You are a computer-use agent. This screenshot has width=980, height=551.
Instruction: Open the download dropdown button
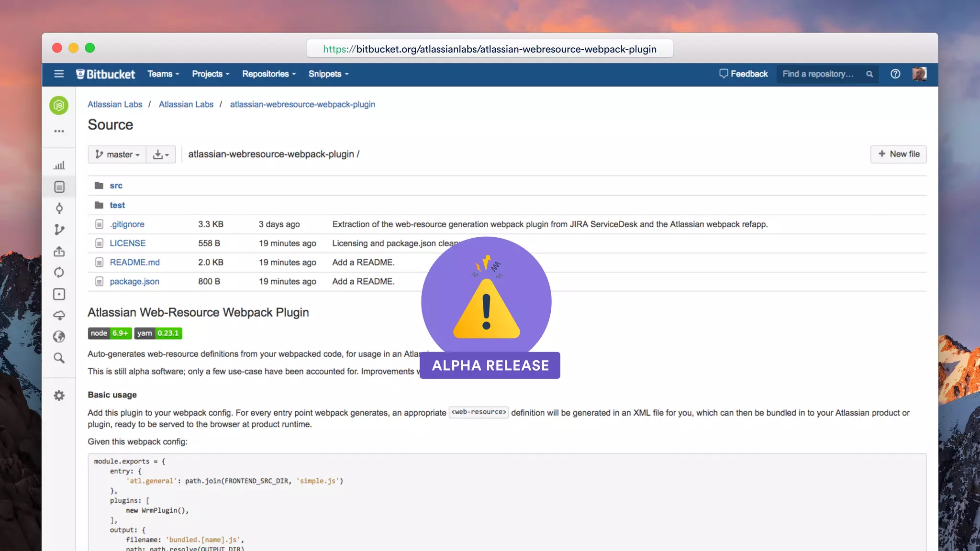(x=161, y=154)
